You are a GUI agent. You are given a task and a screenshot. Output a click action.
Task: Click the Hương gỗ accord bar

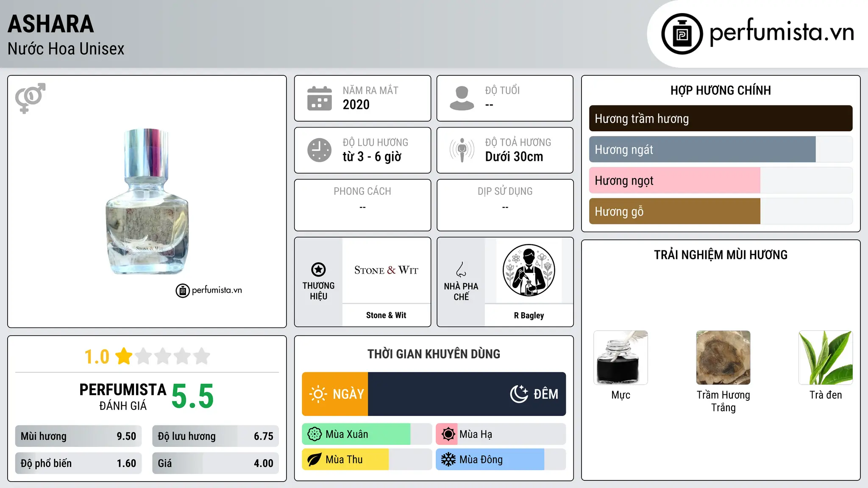[x=721, y=211]
